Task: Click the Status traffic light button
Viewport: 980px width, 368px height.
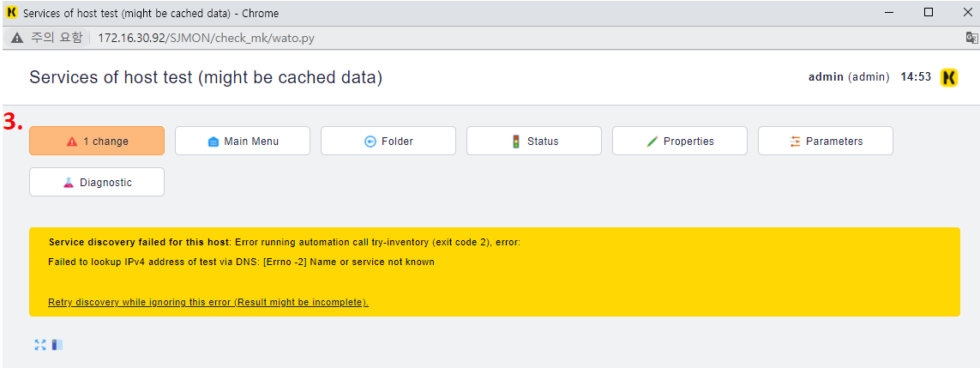Action: (x=534, y=142)
